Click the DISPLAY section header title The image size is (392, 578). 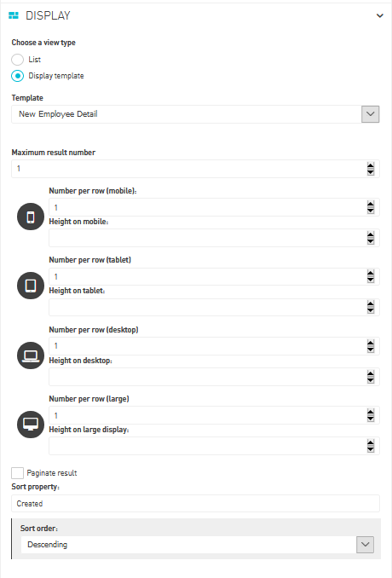[x=48, y=15]
